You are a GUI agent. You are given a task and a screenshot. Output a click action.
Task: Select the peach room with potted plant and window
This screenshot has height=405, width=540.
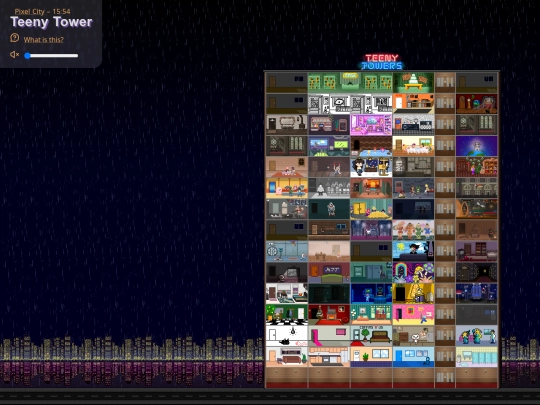click(371, 356)
